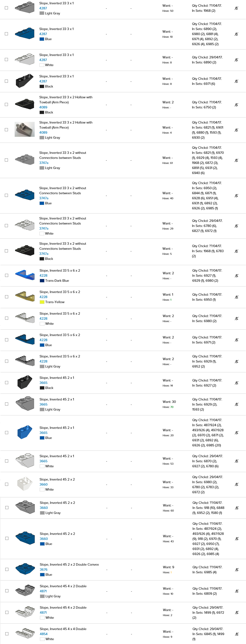Toggle notification bell on Black 4089 towball slope row
Screen dimensions: 246x644
click(x=236, y=105)
